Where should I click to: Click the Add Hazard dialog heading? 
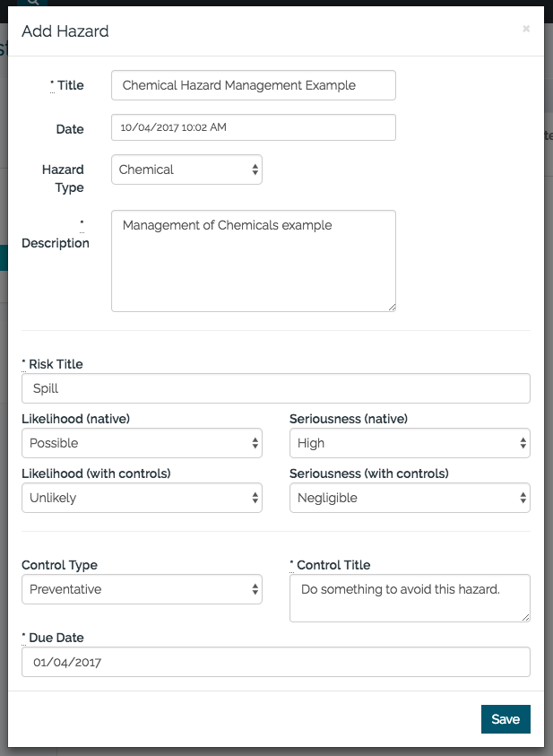click(x=65, y=31)
